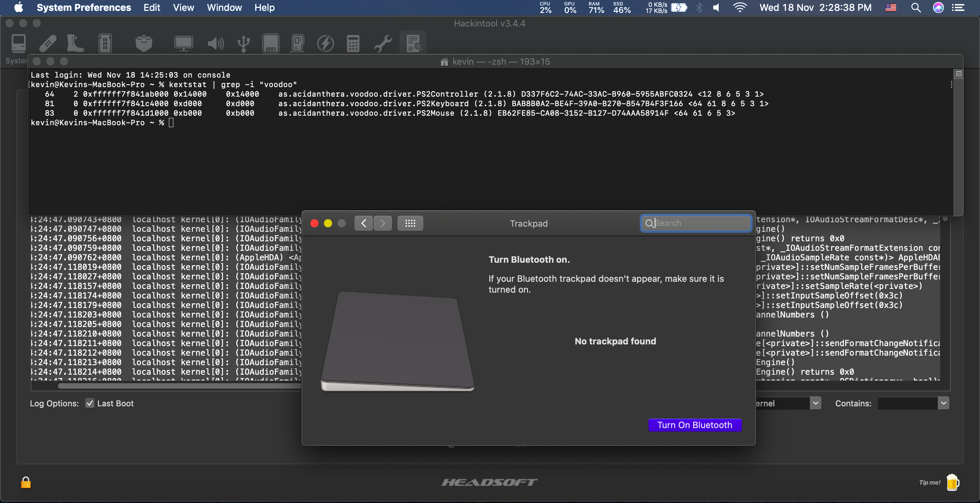
Task: Click the PS2Keyboard kext line in Terminal
Action: coord(407,103)
